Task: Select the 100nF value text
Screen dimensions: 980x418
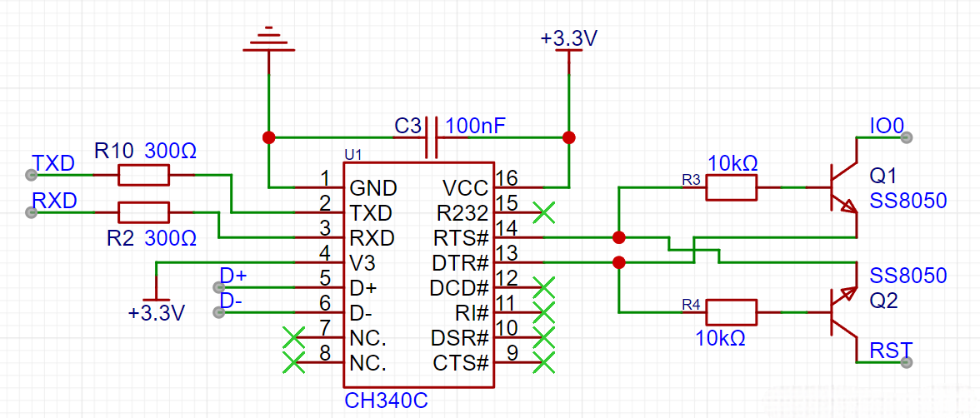Action: (x=475, y=127)
